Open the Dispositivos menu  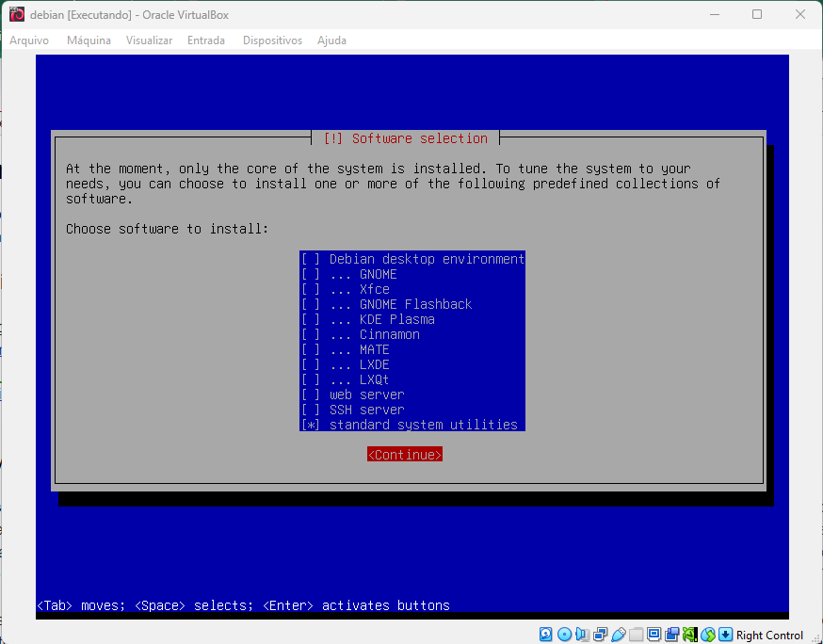pos(272,40)
